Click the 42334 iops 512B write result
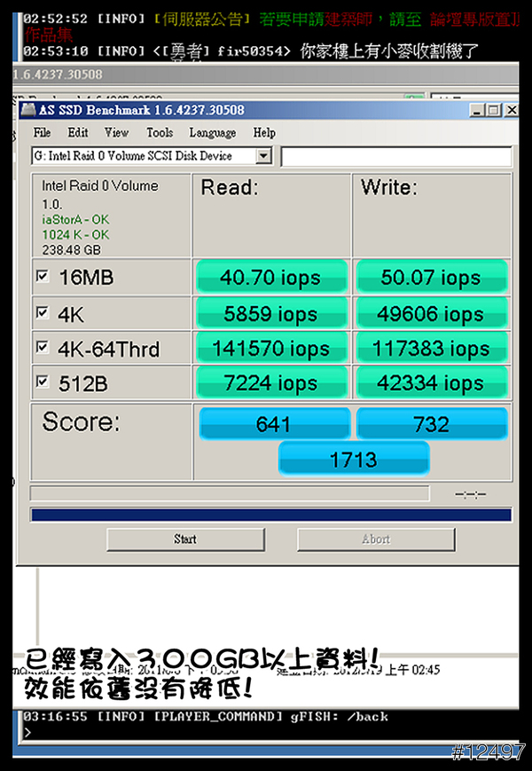This screenshot has width=532, height=771. 431,382
